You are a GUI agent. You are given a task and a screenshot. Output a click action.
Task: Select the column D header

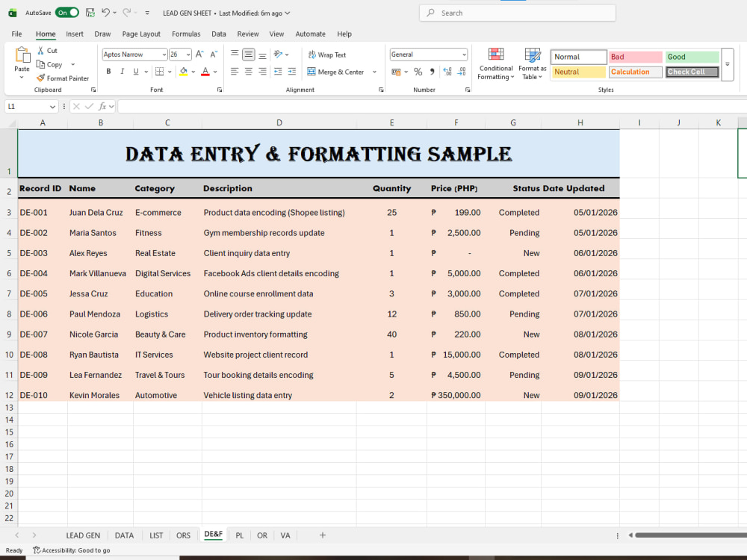pos(279,123)
